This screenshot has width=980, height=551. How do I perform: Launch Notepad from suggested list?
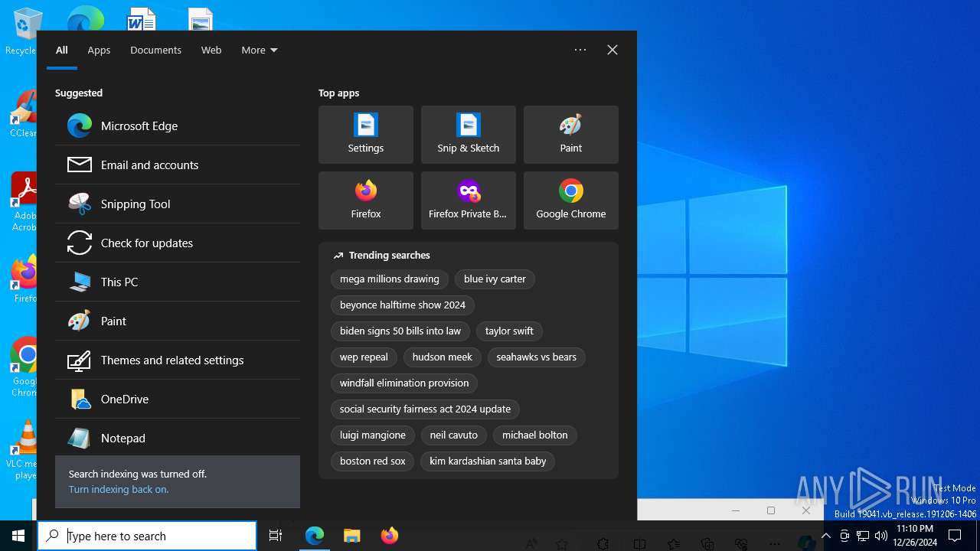[178, 438]
